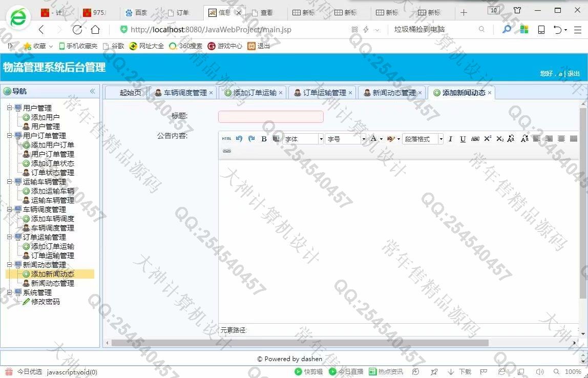This screenshot has height=378, width=588.
Task: Collapse the 系统管理 tree node
Action: (x=9, y=292)
